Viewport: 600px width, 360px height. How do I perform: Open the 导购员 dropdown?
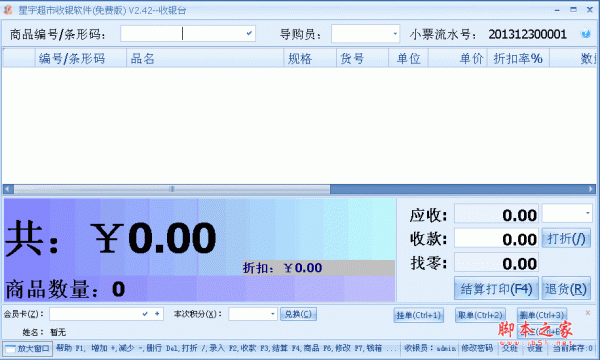[395, 34]
